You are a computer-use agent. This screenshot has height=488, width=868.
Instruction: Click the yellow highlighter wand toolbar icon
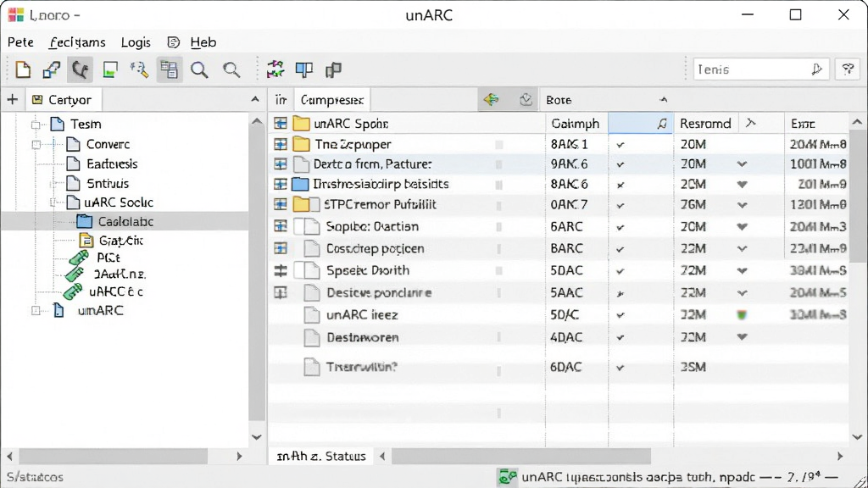(x=140, y=69)
